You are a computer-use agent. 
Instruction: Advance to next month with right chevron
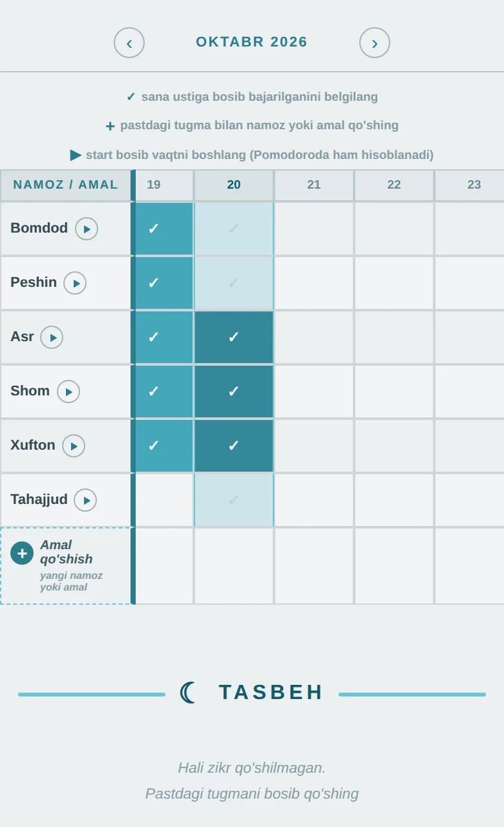tap(375, 43)
